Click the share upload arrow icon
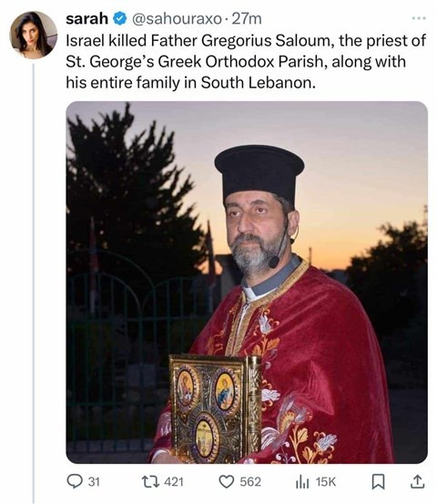This screenshot has height=504, width=437. click(417, 481)
